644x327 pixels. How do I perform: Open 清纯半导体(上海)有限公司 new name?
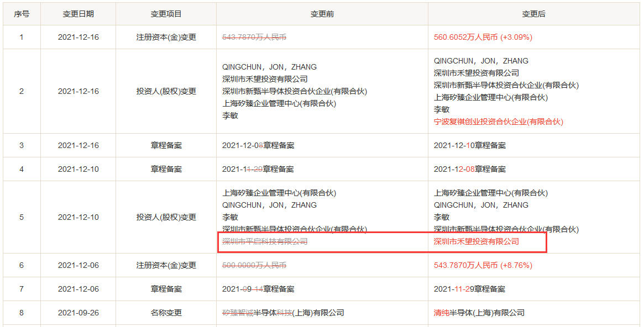point(479,313)
